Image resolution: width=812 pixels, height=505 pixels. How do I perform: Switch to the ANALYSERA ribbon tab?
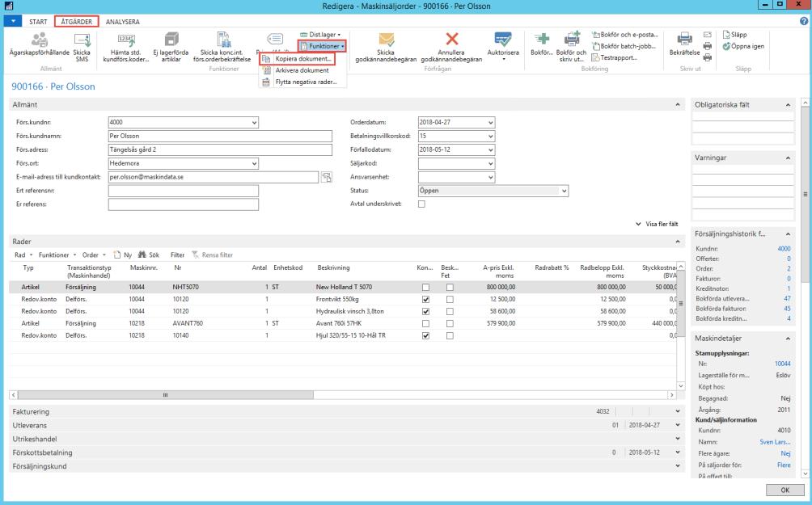(123, 22)
